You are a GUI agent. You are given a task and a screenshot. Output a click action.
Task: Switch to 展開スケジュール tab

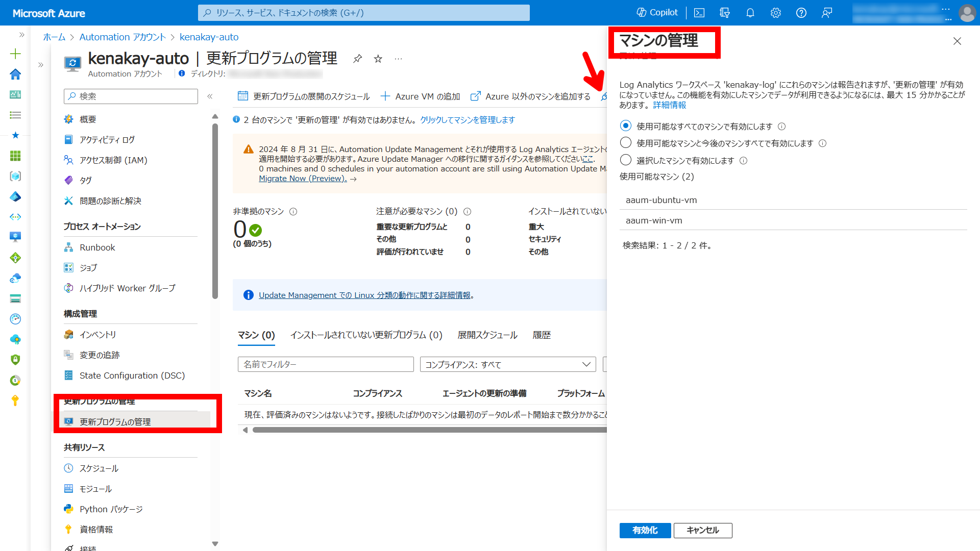[x=487, y=335]
